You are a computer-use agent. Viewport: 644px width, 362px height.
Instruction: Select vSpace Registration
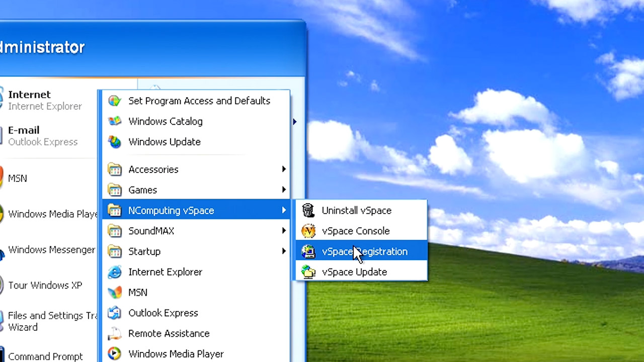pyautogui.click(x=362, y=251)
